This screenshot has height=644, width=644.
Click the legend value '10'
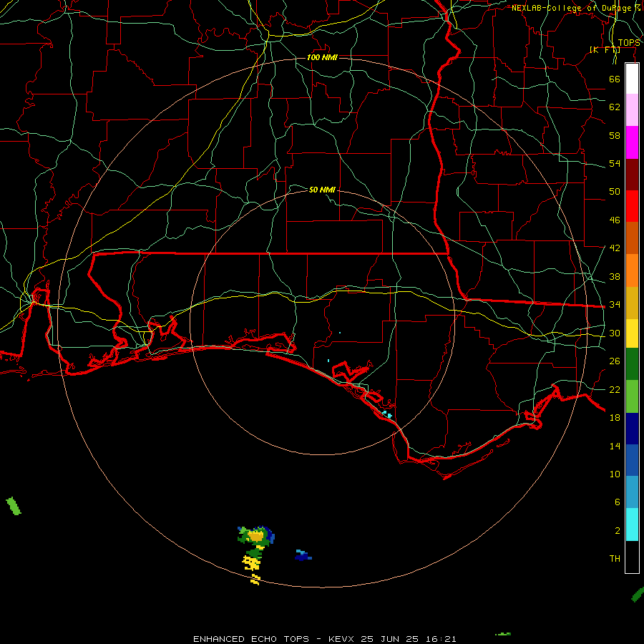coord(615,474)
